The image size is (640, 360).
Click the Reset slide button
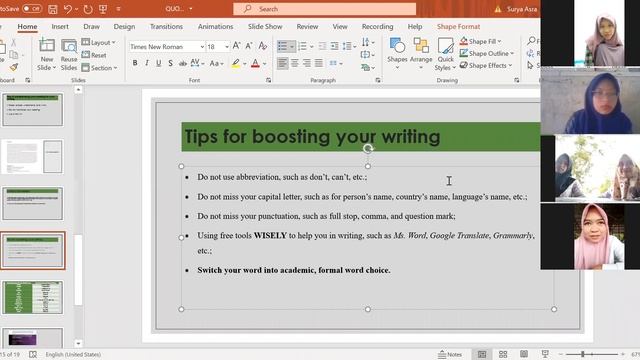coord(94,55)
